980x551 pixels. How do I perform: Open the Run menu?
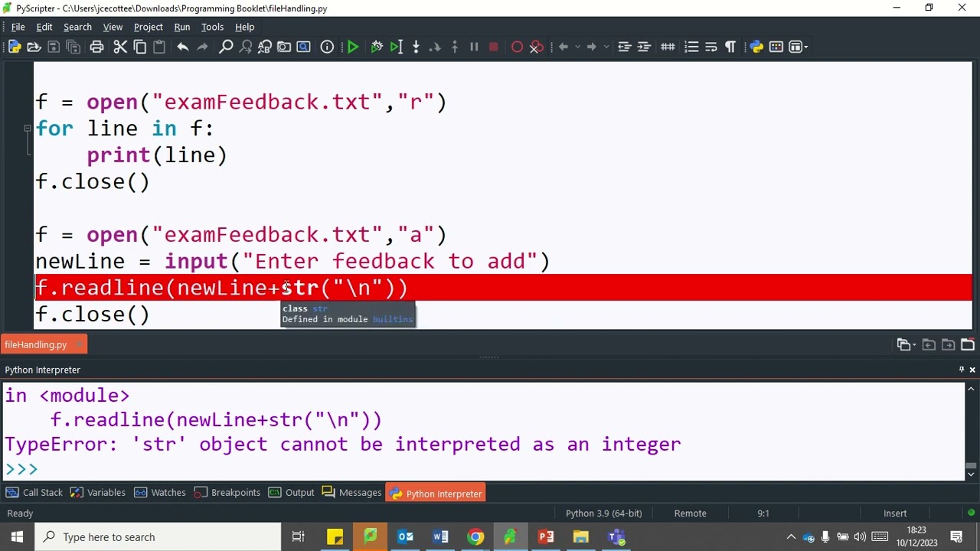(182, 27)
